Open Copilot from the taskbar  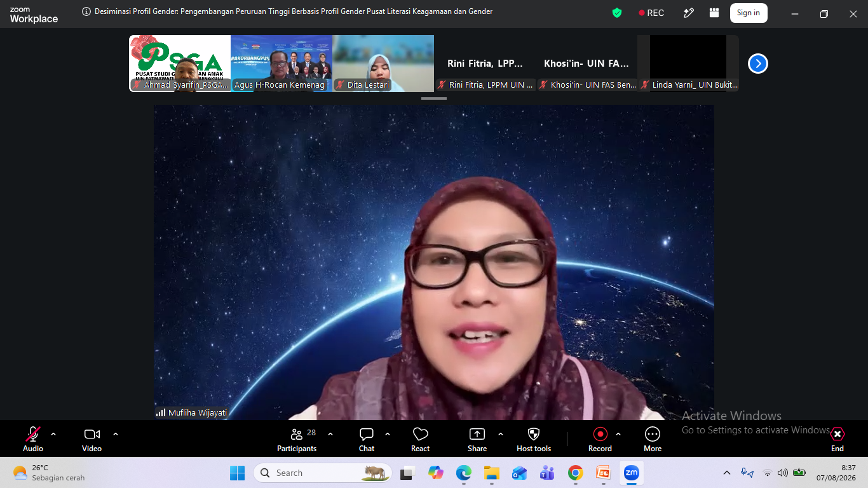pos(435,473)
